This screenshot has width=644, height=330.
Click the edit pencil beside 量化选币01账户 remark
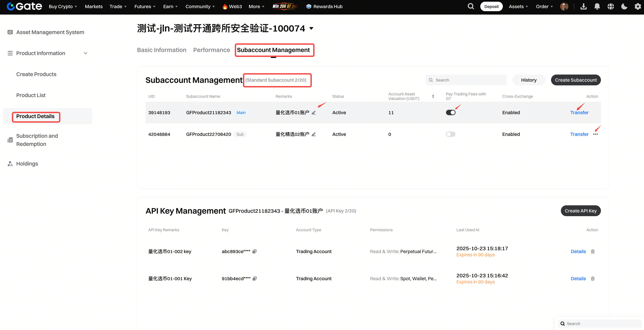[314, 113]
